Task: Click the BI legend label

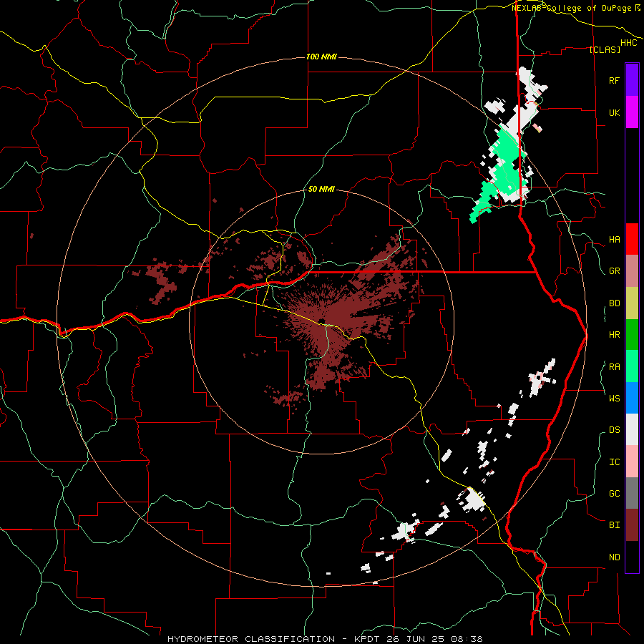Action: pyautogui.click(x=614, y=525)
